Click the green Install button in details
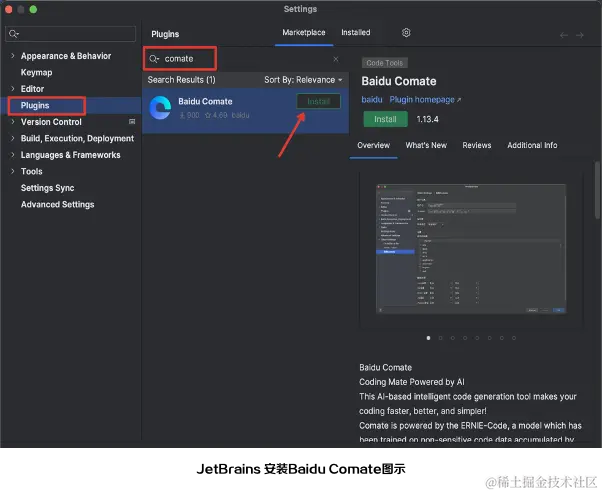The image size is (602, 494). pos(385,119)
